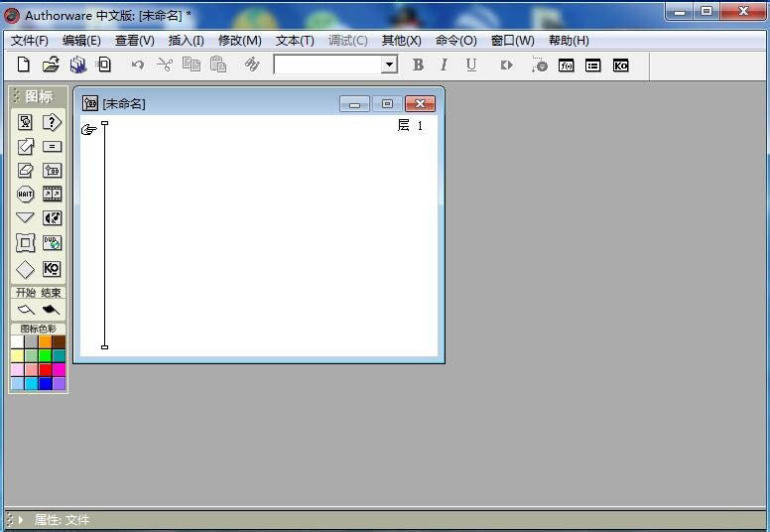The height and width of the screenshot is (532, 770).
Task: Pick the black Stop flag
Action: pyautogui.click(x=52, y=310)
